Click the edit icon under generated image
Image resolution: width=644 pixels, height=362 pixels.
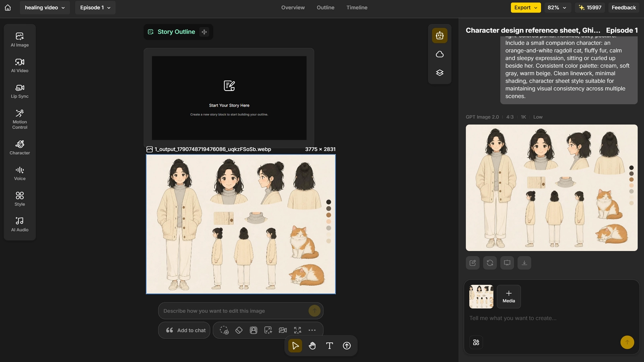tap(473, 263)
